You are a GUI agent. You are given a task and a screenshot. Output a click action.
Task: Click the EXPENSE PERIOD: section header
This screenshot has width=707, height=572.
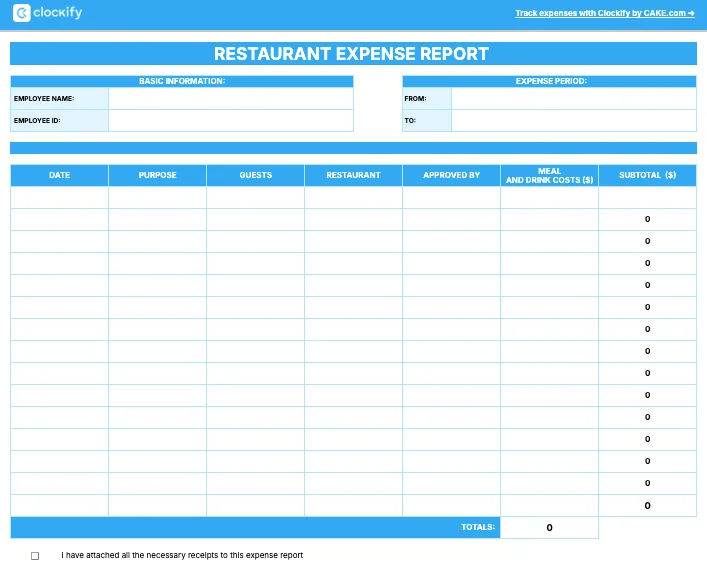pyautogui.click(x=550, y=81)
